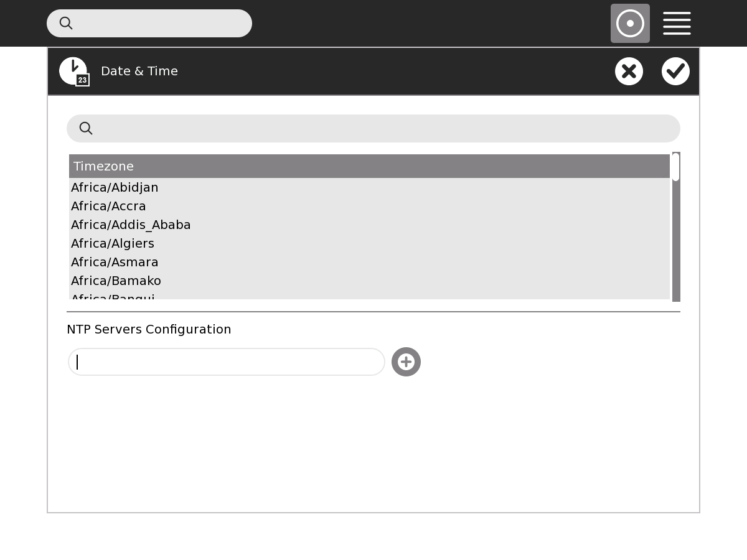Focus the timezone search field
Viewport: 747px width, 560px height.
(386, 128)
